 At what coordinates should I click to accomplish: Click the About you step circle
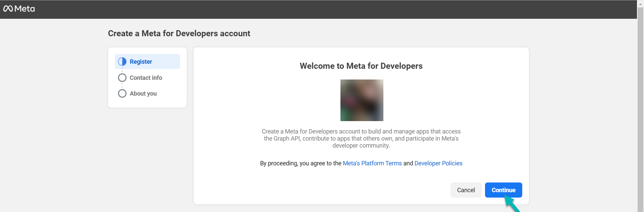pos(122,94)
